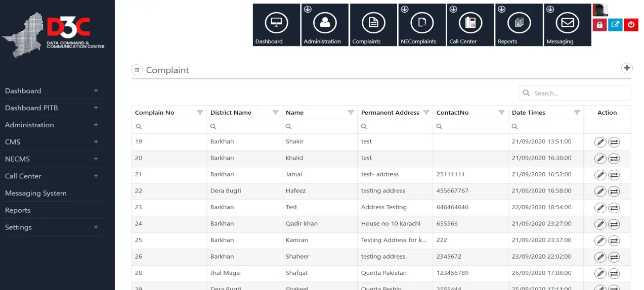Select Messaging System in the sidebar
Image resolution: width=644 pixels, height=290 pixels.
coord(35,193)
